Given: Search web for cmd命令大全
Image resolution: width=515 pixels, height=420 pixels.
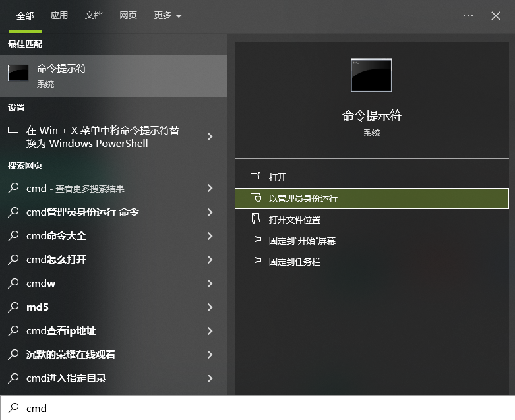Looking at the screenshot, I should pos(113,236).
